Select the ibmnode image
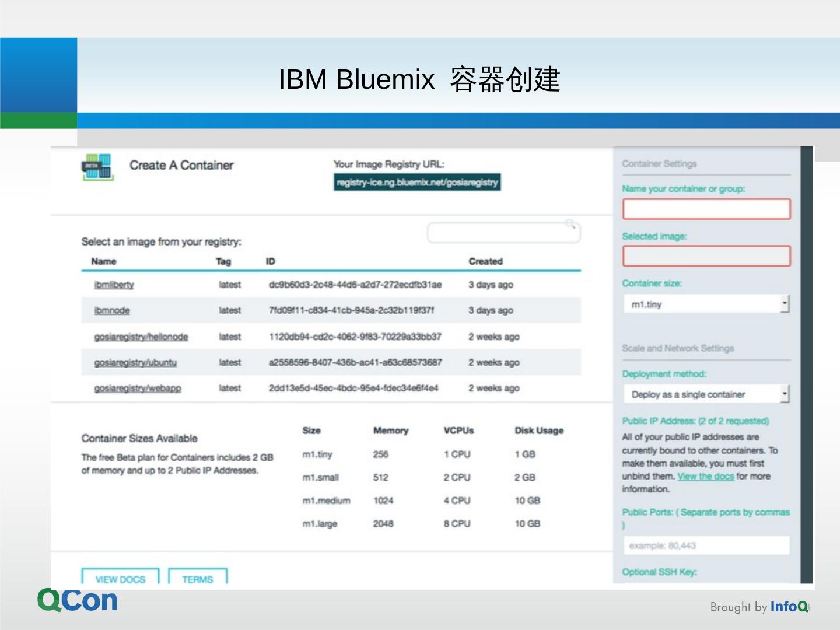This screenshot has height=630, width=840. pos(112,310)
